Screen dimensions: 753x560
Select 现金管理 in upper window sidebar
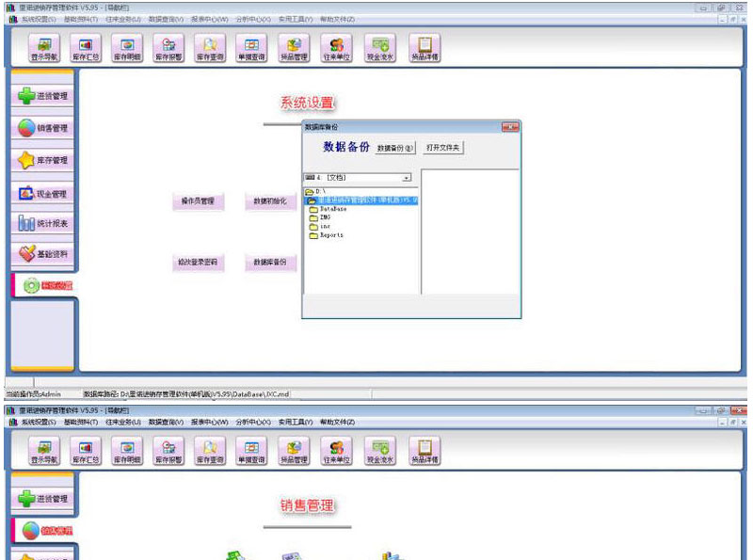[x=42, y=194]
